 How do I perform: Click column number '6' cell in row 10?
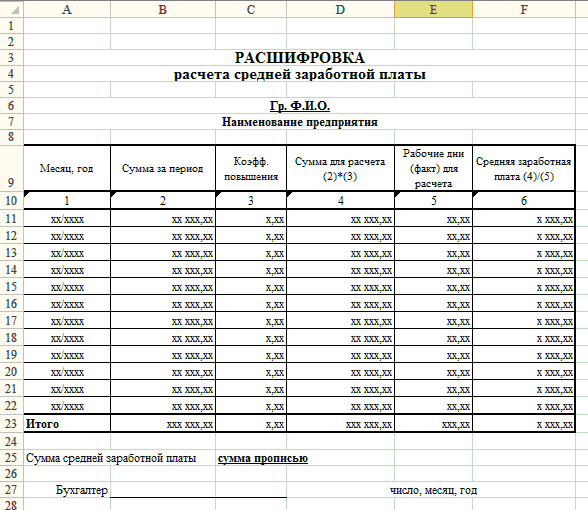524,200
